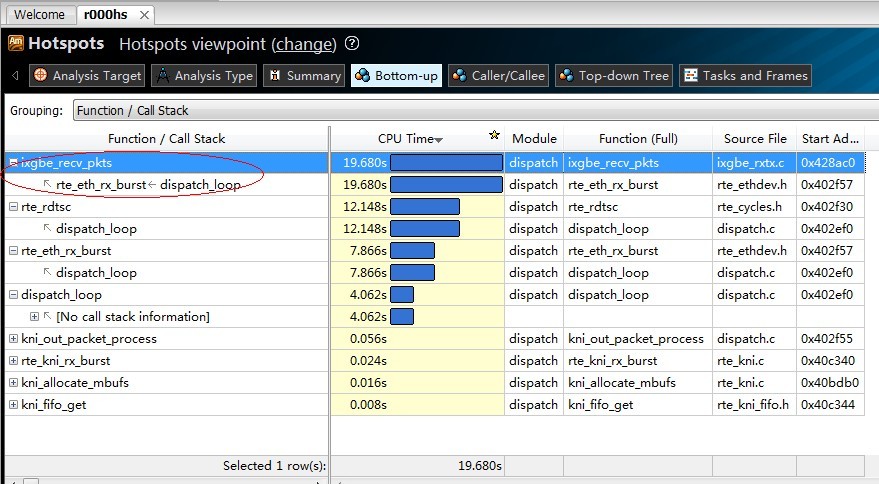The image size is (879, 484).
Task: Switch to the Caller/Callee view
Action: [x=498, y=76]
